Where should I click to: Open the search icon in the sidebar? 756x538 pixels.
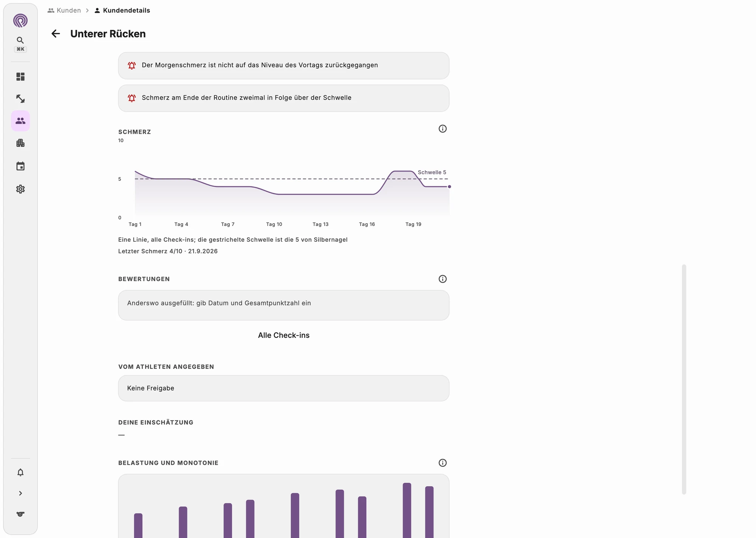click(x=20, y=40)
